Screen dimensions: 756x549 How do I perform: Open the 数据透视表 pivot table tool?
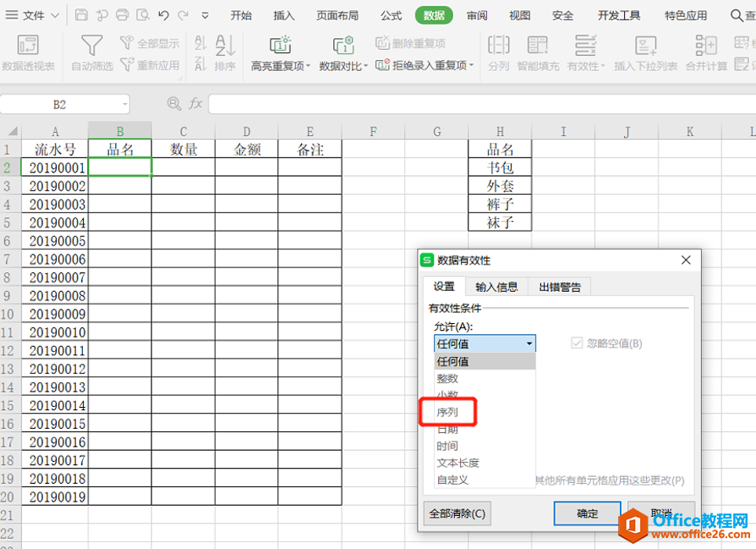[x=28, y=52]
